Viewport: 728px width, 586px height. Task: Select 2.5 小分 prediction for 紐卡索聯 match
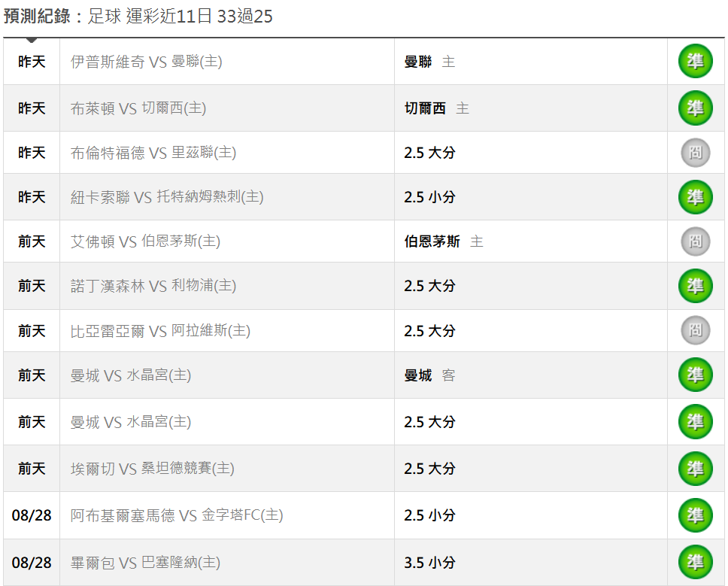(x=429, y=197)
